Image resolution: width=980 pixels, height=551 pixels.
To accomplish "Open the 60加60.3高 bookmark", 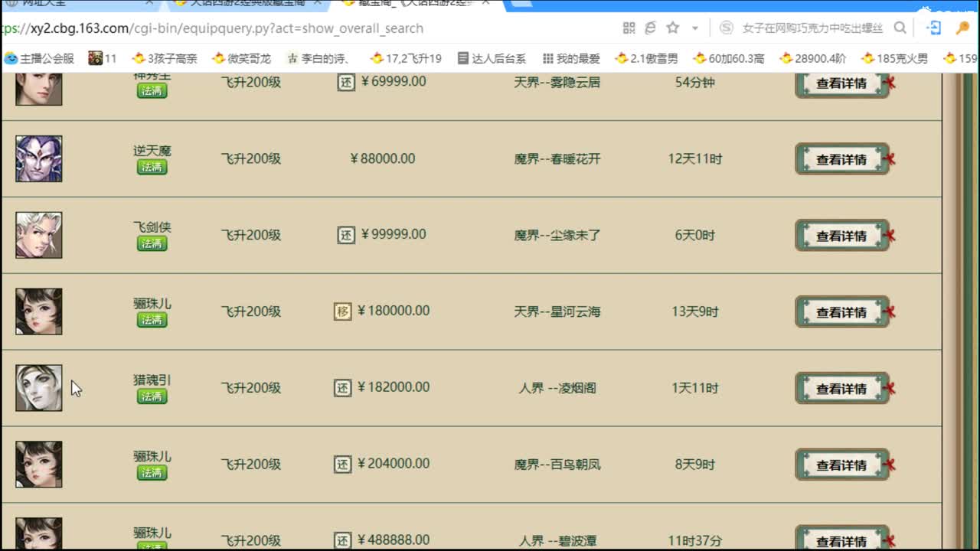I will 728,58.
